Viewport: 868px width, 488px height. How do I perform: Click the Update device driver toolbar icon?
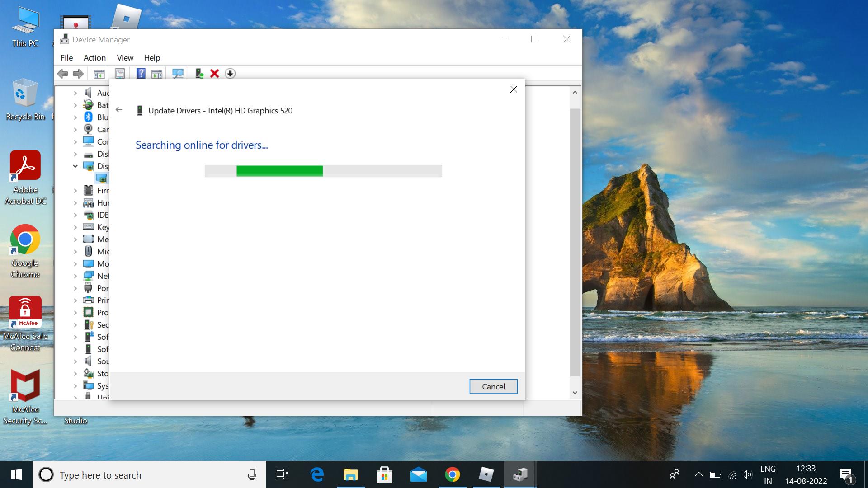(x=199, y=74)
